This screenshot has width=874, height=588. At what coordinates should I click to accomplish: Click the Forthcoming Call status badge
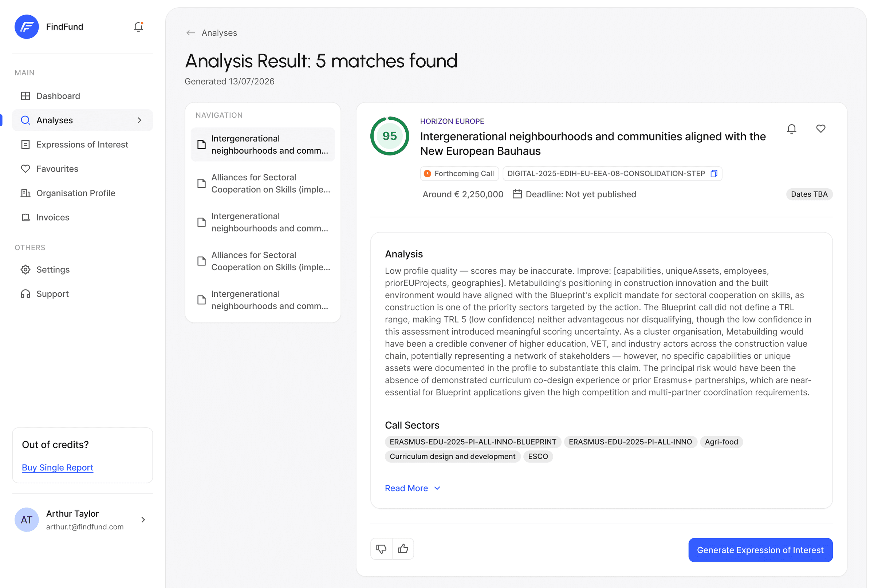(459, 174)
